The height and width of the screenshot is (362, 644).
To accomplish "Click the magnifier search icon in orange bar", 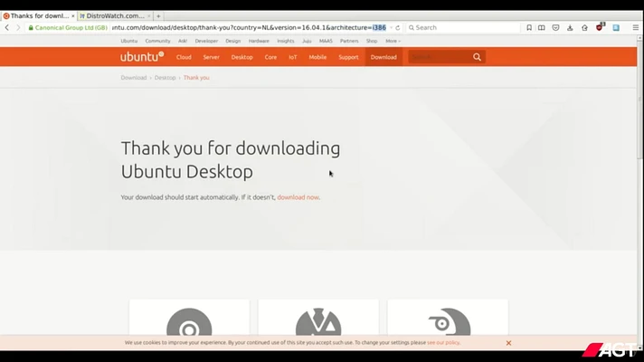I will (x=477, y=57).
